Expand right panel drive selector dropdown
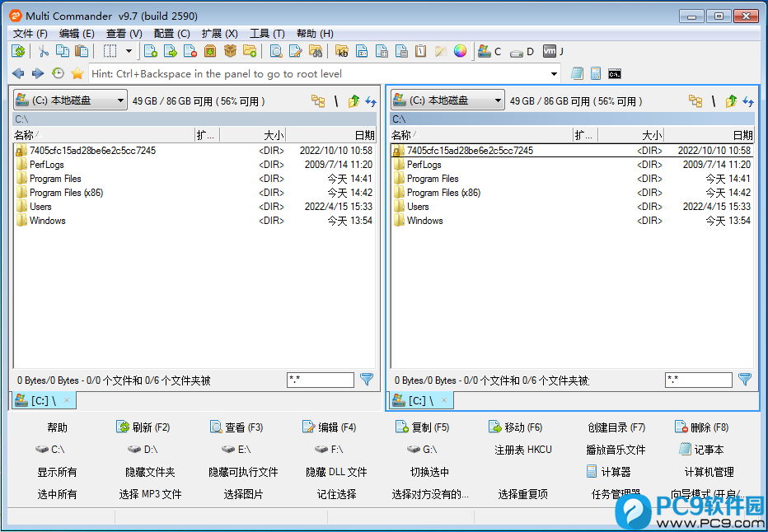Screen dimensions: 768x532 click(x=498, y=100)
